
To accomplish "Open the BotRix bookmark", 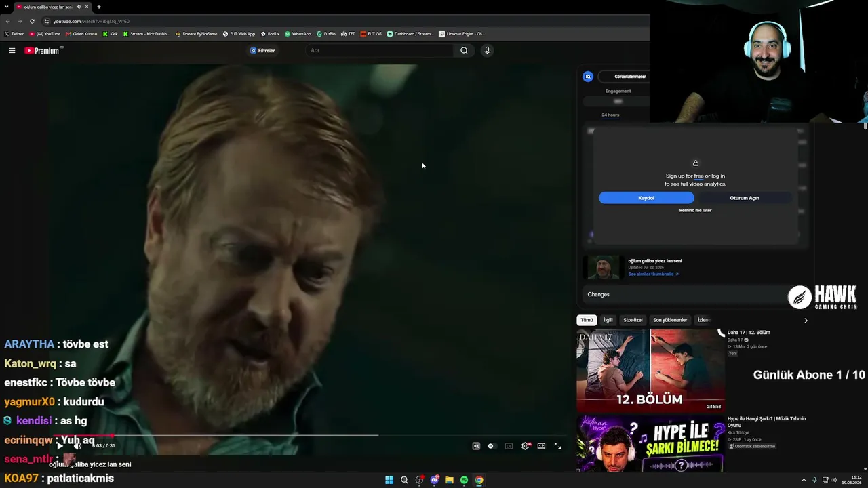I will click(270, 34).
